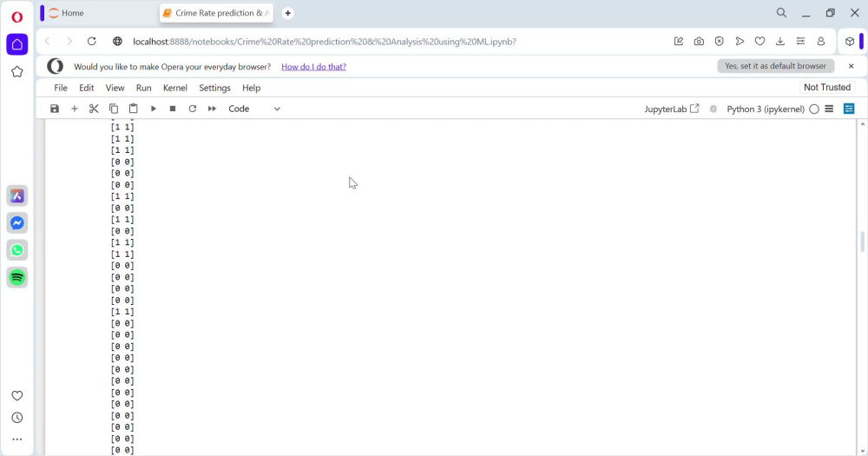Open the downloads icon
This screenshot has width=868, height=456.
click(780, 41)
